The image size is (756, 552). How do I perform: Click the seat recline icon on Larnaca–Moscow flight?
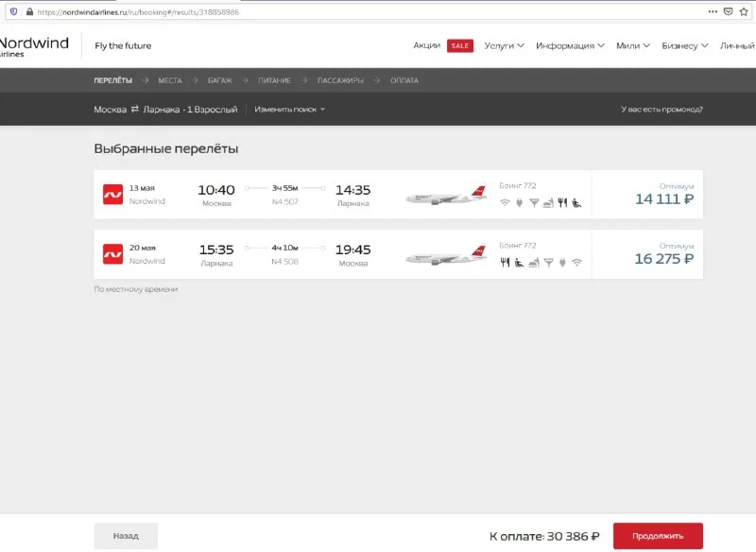click(x=519, y=262)
